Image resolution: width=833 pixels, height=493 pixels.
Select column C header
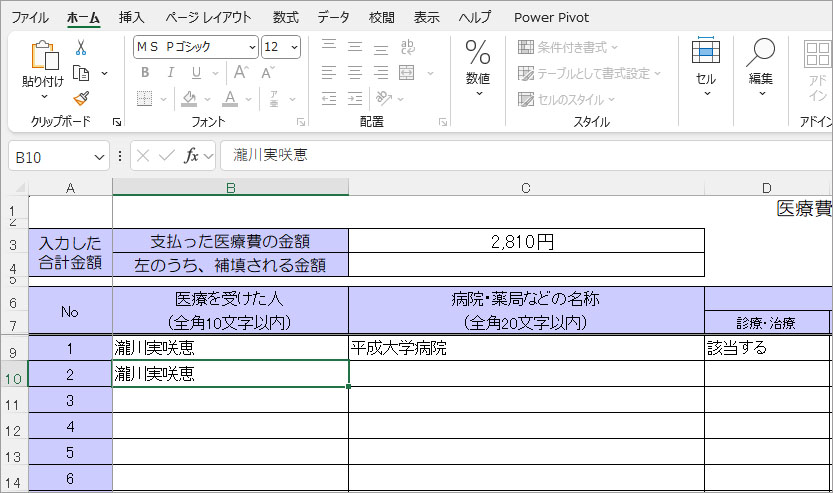click(526, 188)
